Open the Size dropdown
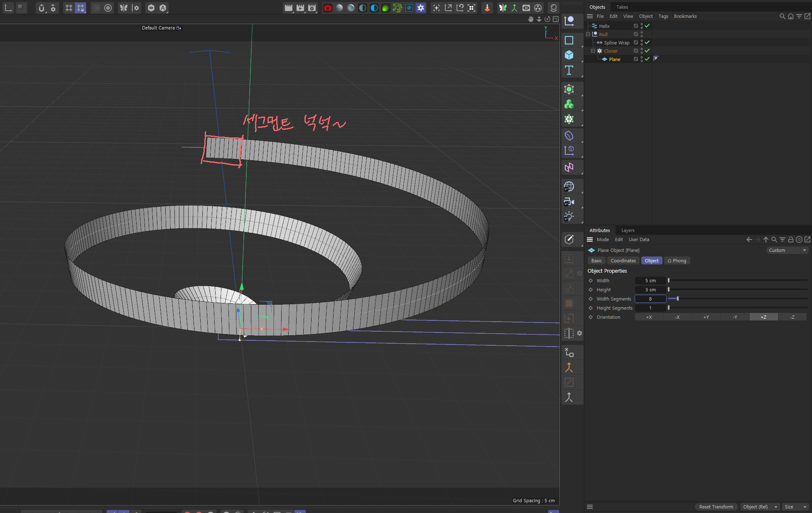This screenshot has width=812, height=513. coord(795,507)
